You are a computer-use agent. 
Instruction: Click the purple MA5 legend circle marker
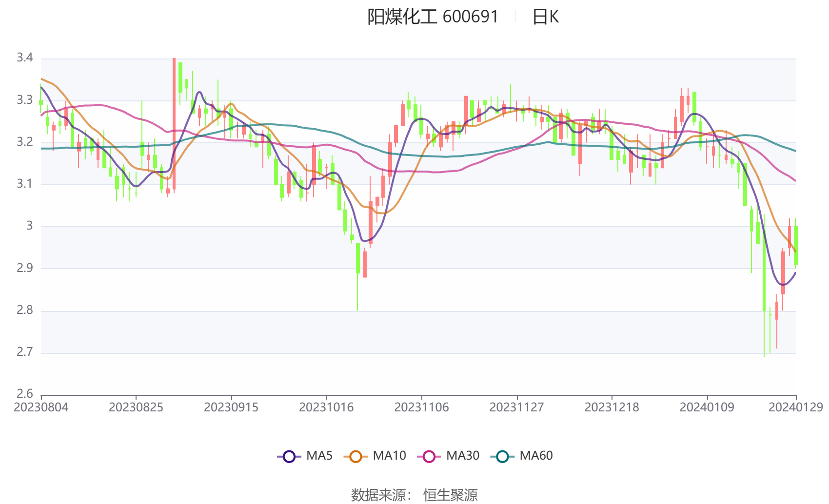click(289, 456)
